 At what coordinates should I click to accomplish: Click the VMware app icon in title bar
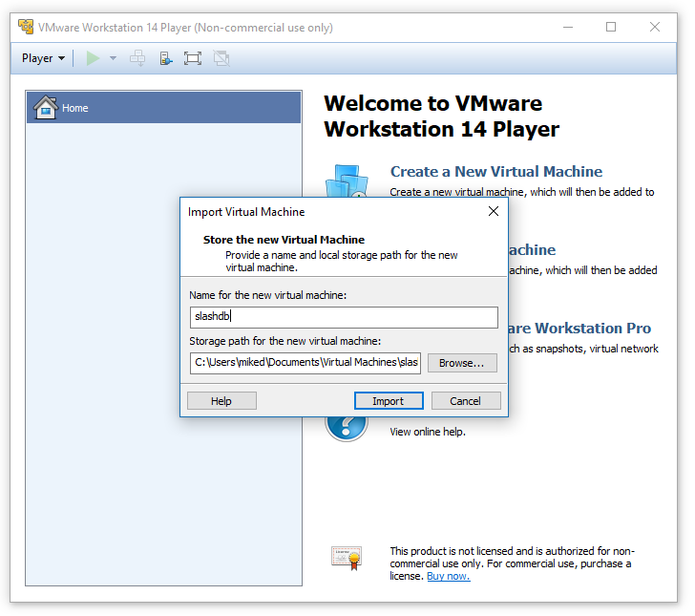point(26,27)
